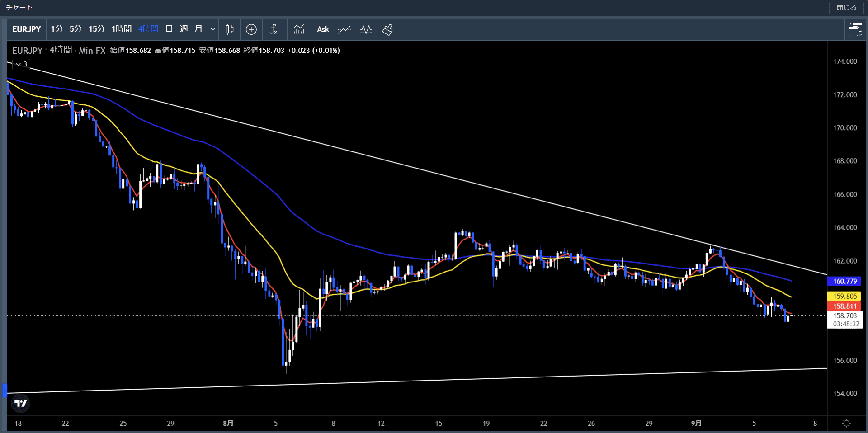This screenshot has height=433, width=868.
Task: Click the compare/add symbol plus icon
Action: coord(251,29)
